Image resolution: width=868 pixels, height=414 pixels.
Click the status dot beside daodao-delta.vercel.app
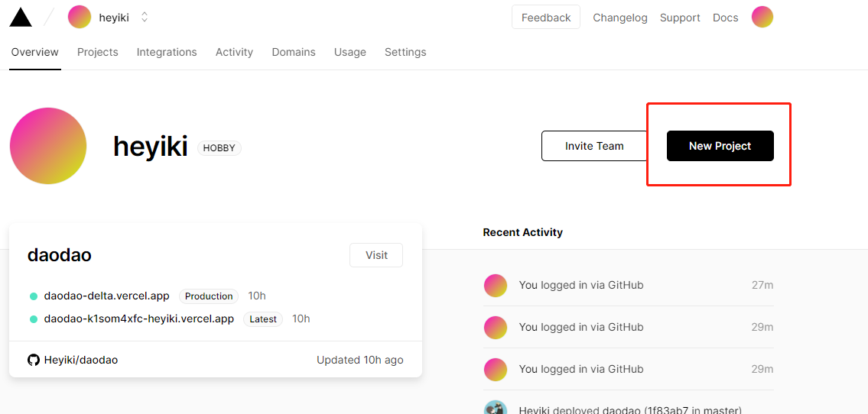pyautogui.click(x=33, y=296)
